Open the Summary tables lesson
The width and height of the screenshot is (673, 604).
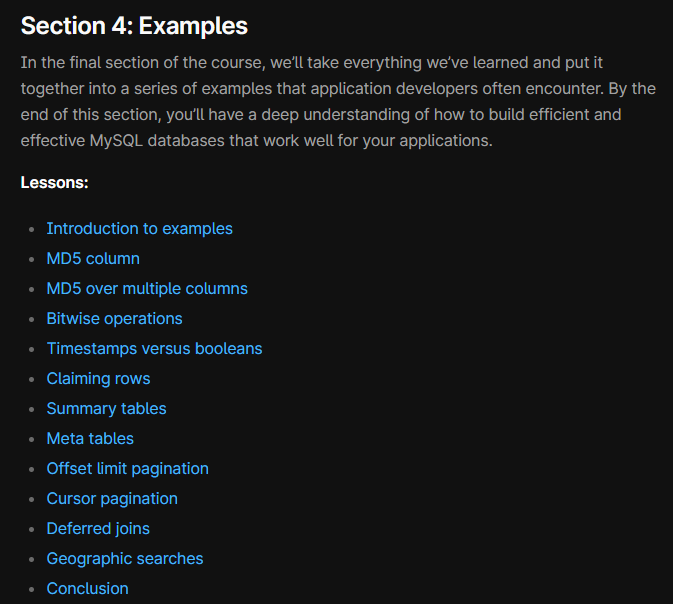coord(106,409)
